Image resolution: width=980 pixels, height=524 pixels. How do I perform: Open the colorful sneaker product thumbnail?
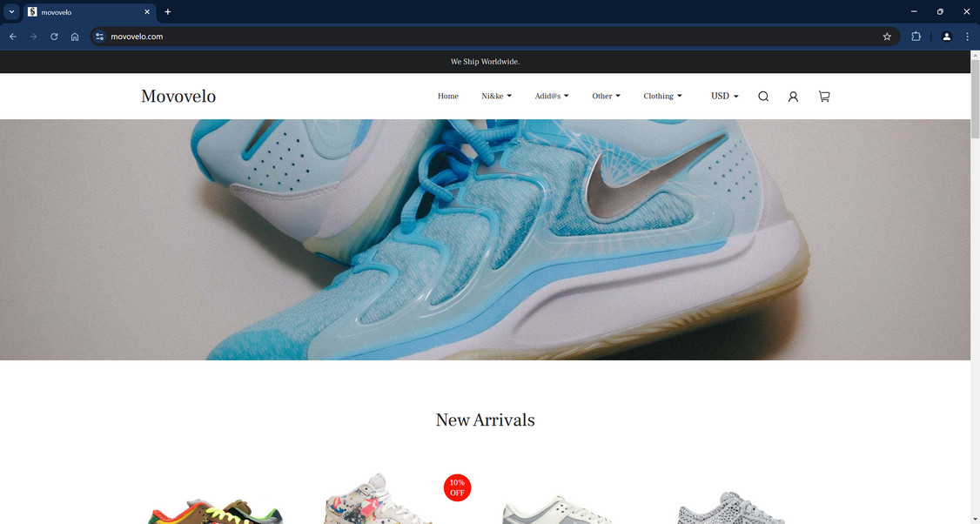pos(216,510)
